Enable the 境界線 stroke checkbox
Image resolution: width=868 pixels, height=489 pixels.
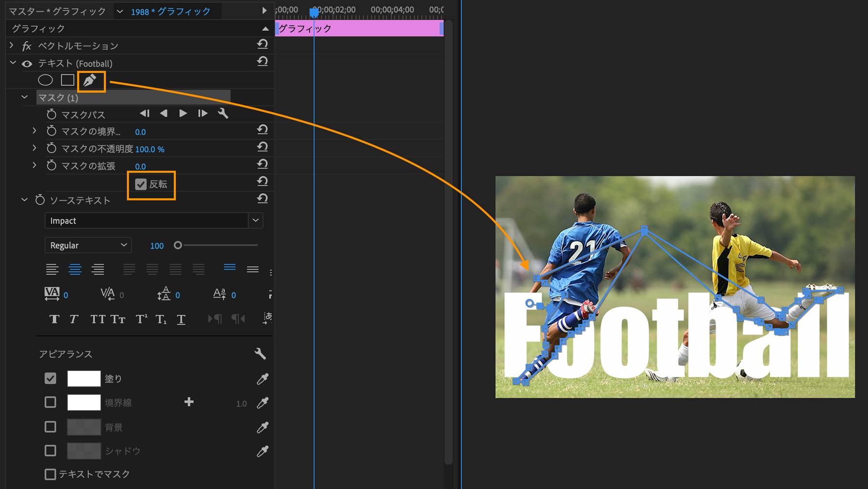click(x=50, y=402)
